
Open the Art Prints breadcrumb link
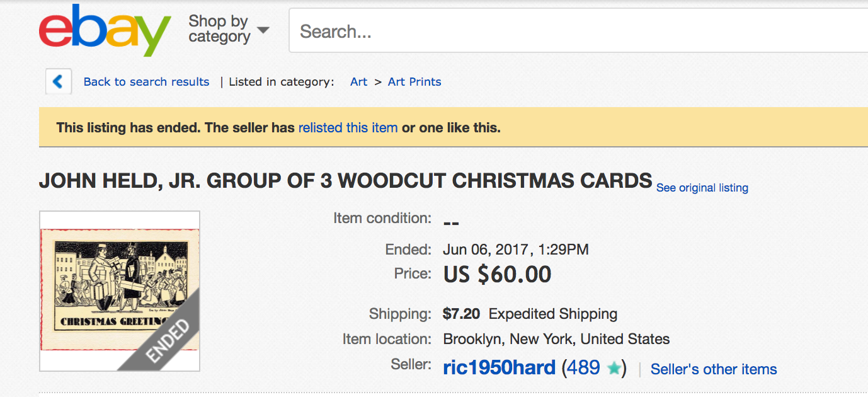(x=414, y=82)
